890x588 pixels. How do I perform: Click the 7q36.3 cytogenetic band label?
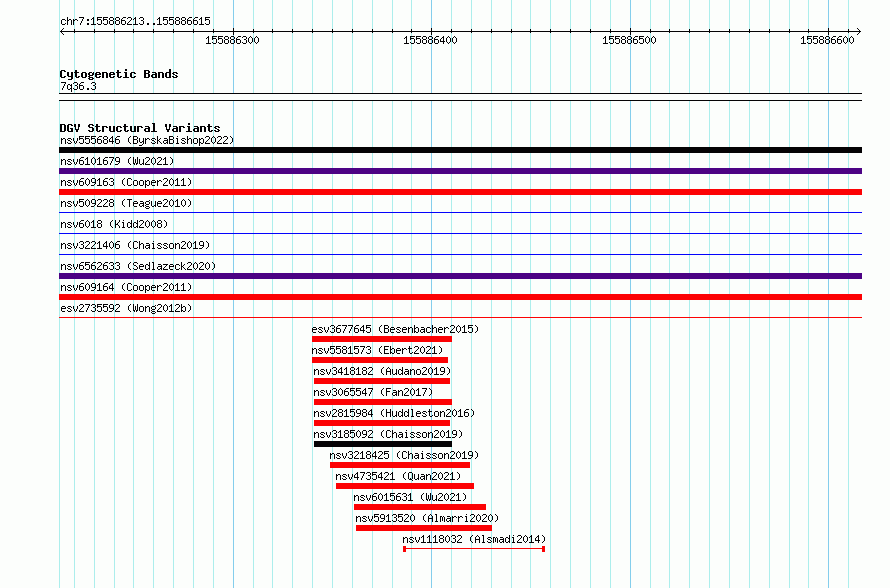(x=78, y=87)
